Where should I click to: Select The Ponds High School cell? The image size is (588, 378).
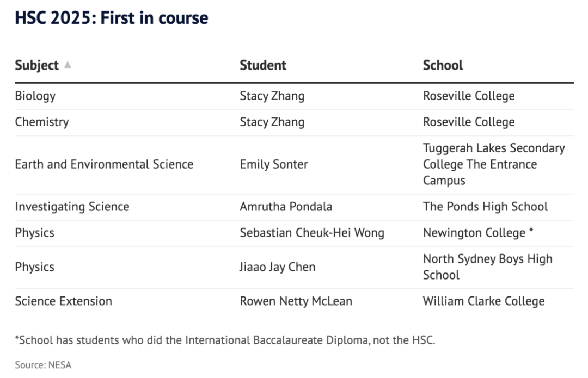coord(485,207)
